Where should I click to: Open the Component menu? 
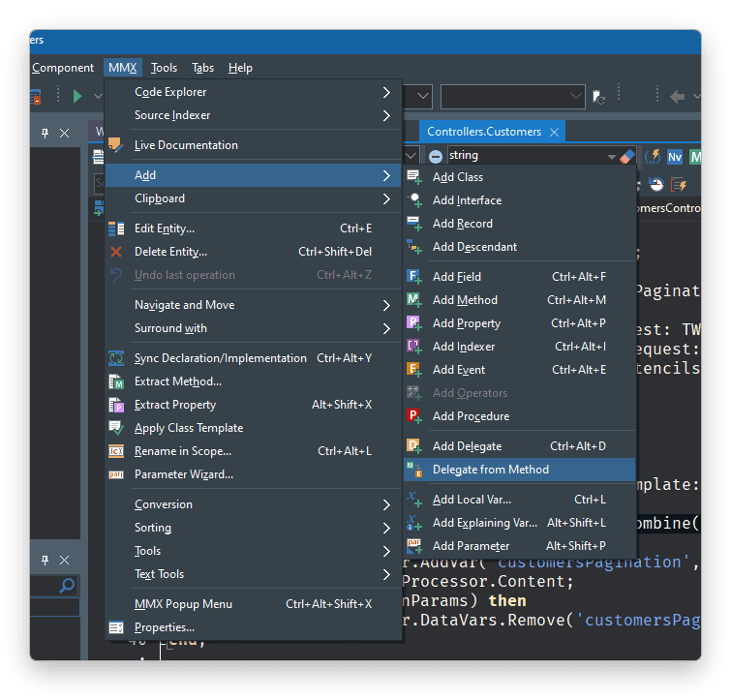point(63,68)
